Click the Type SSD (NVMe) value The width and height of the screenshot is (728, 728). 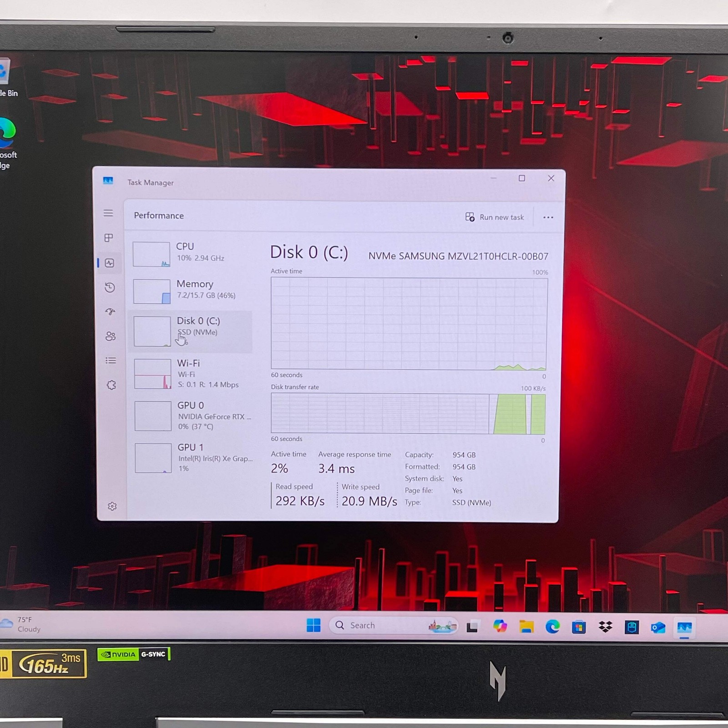click(x=471, y=503)
